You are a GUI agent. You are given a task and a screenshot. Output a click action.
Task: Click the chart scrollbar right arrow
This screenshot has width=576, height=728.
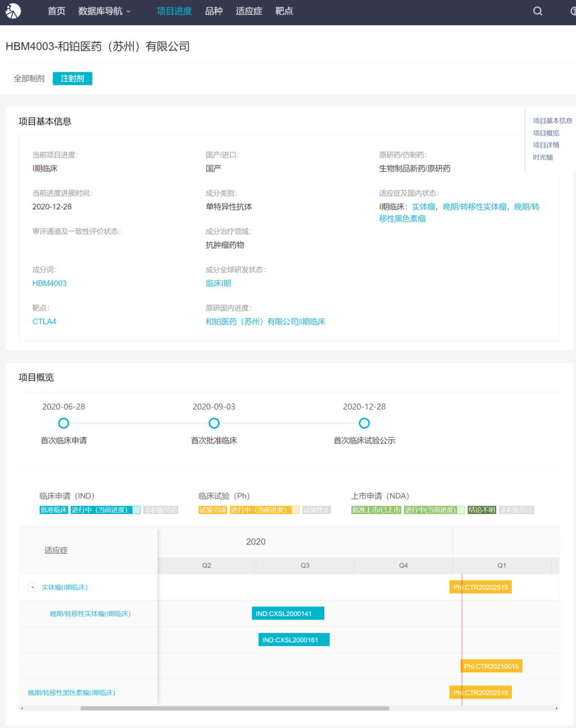coord(557,708)
